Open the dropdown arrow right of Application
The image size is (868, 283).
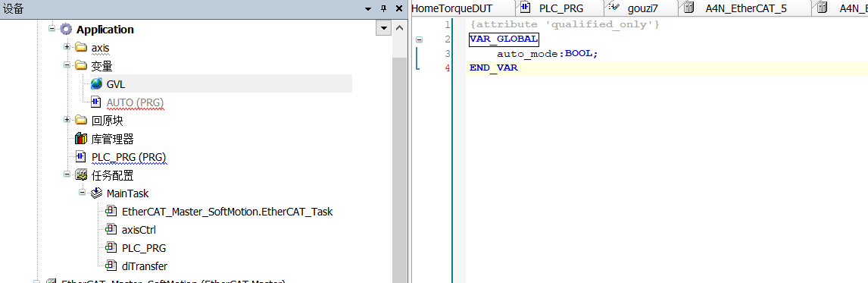[383, 29]
